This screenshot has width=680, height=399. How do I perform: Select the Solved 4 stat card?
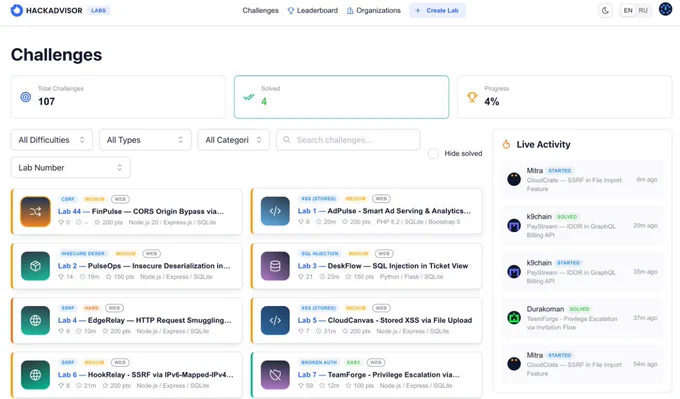(x=341, y=97)
